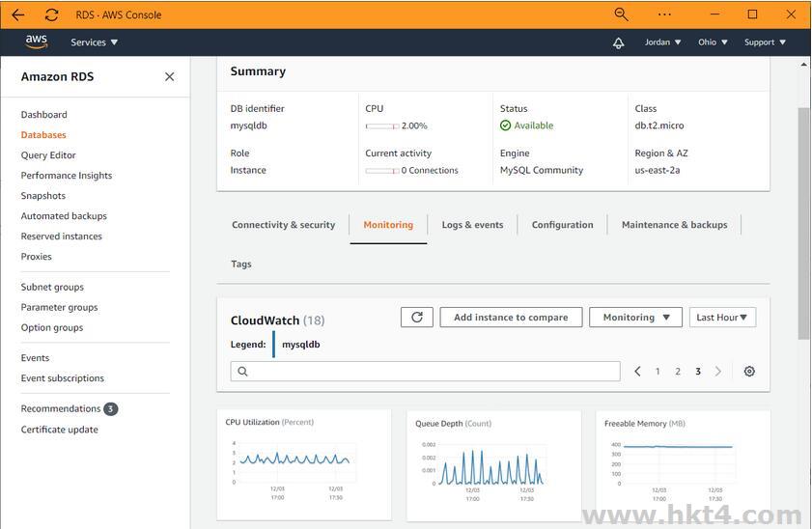Open Subnet groups
Screen dimensions: 812x529
click(52, 287)
